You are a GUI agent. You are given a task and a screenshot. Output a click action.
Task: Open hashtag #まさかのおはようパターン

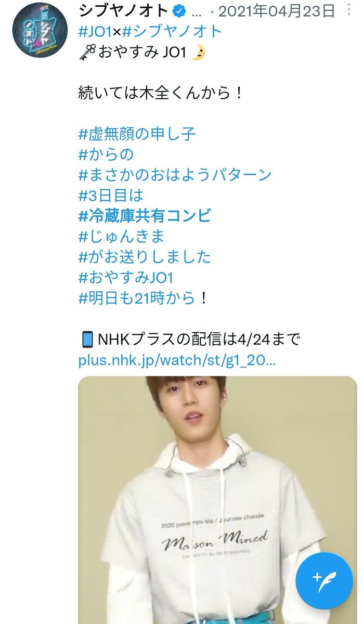point(175,175)
